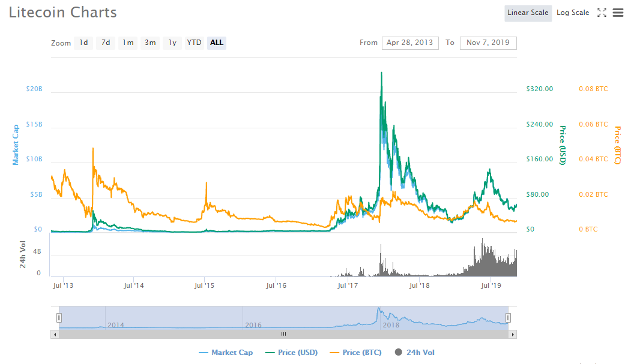Click the $80.00 price axis label
Viewport: 643px width, 364px height.
[x=537, y=194]
